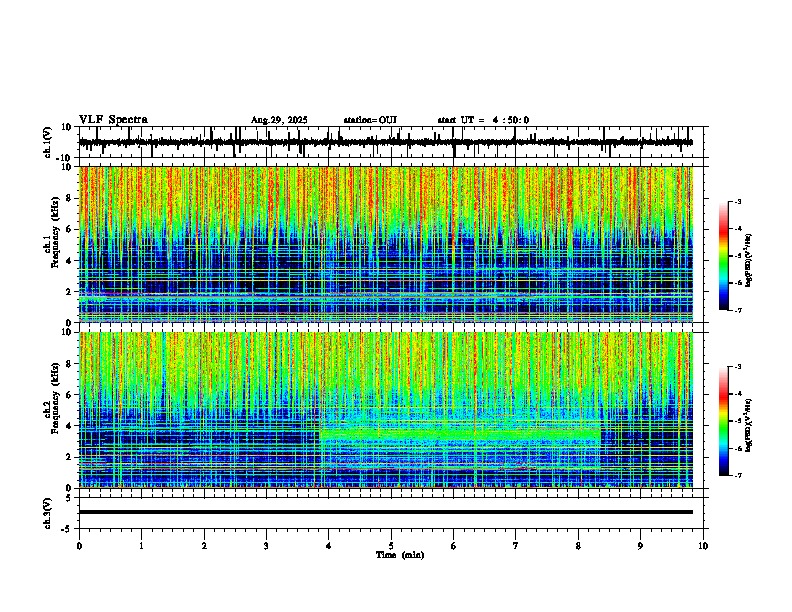Click the "-3" label on ch.1 color bar

coord(737,202)
